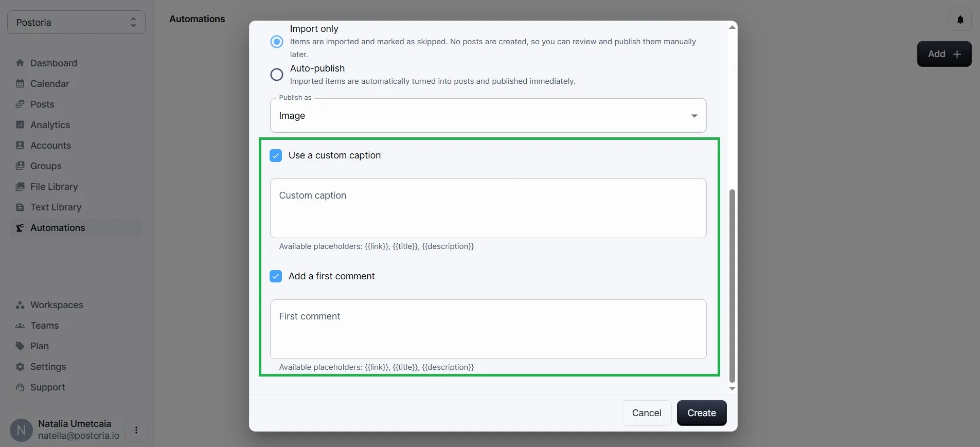The width and height of the screenshot is (980, 447).
Task: Click the notification bell icon
Action: coord(960,20)
